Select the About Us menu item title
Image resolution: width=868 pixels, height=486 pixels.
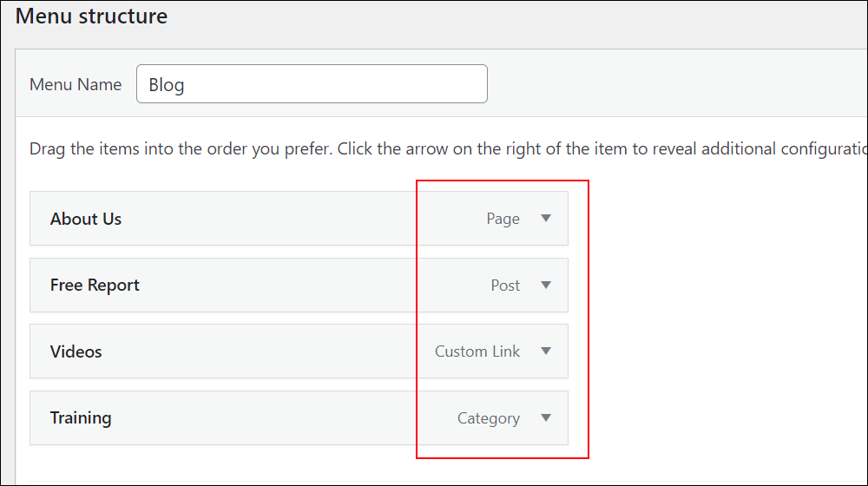[86, 219]
